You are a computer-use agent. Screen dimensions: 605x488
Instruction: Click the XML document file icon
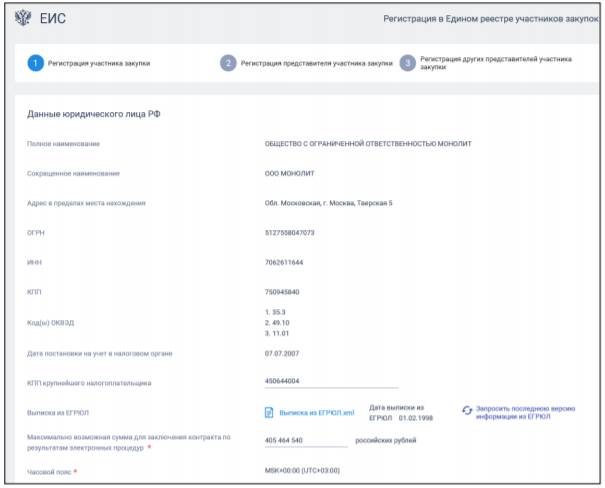pos(269,411)
